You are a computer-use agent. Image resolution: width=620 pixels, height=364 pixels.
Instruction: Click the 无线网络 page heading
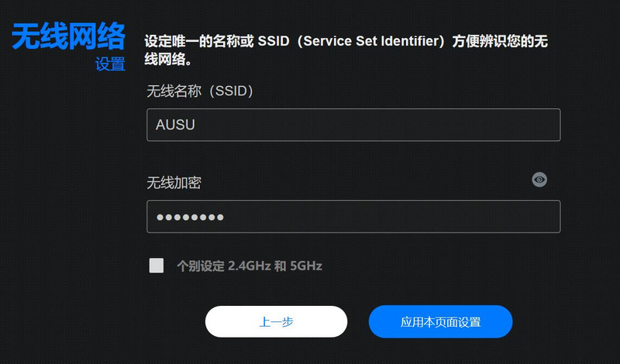click(x=68, y=36)
